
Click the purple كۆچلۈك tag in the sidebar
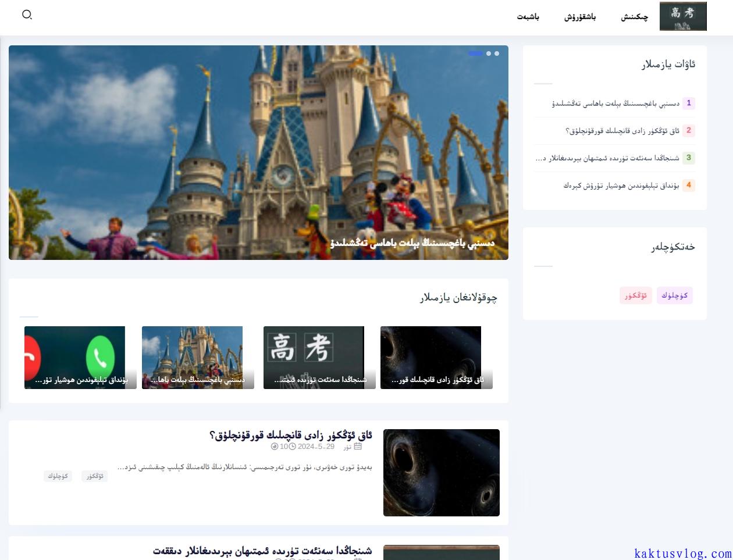coord(675,295)
